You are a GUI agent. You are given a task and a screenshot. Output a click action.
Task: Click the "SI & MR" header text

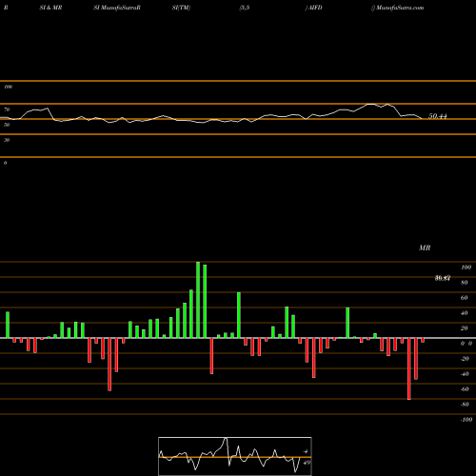tap(50, 8)
